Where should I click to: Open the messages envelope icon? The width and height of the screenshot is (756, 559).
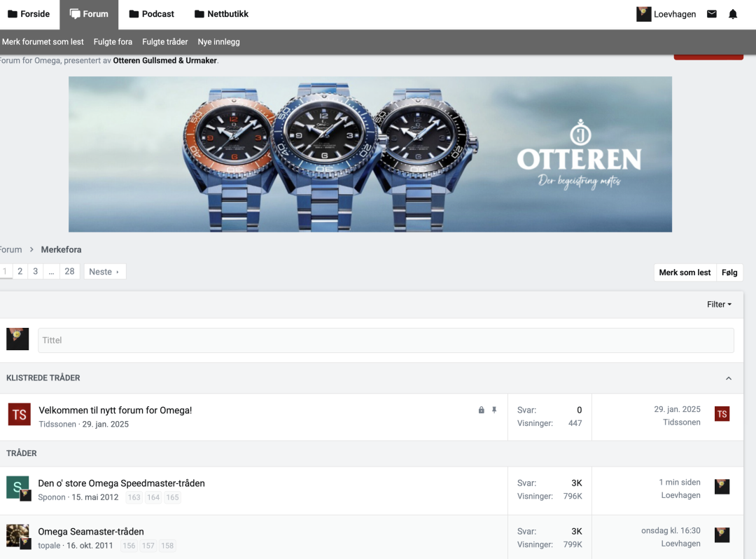pyautogui.click(x=712, y=14)
